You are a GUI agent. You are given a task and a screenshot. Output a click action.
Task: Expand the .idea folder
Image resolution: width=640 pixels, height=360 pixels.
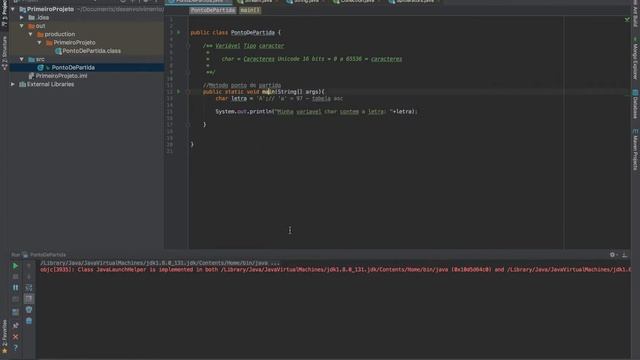point(22,18)
